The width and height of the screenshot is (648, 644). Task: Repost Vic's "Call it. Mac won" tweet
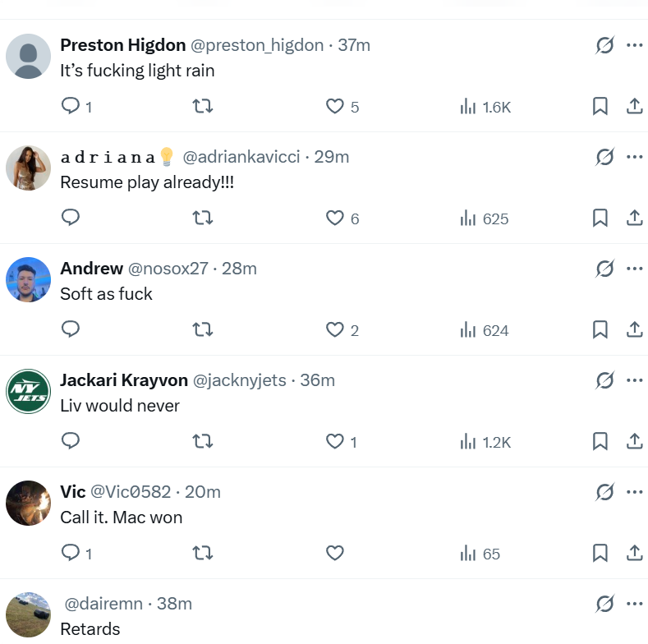point(202,553)
